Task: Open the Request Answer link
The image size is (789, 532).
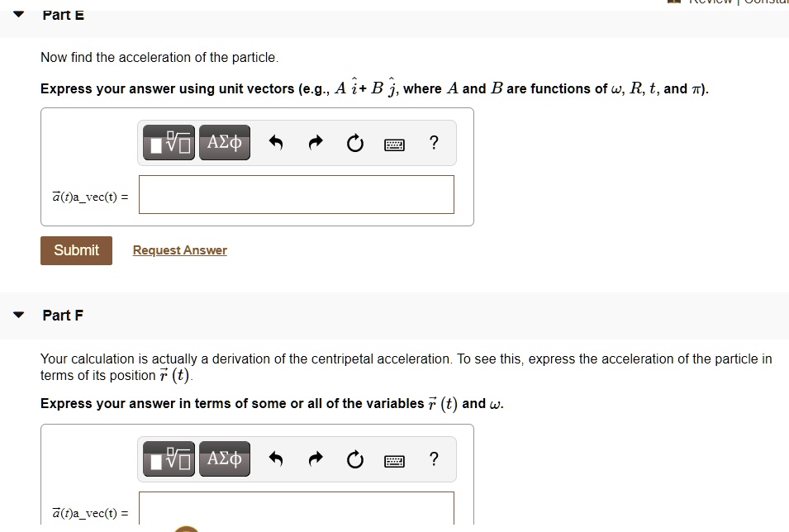Action: coord(179,249)
